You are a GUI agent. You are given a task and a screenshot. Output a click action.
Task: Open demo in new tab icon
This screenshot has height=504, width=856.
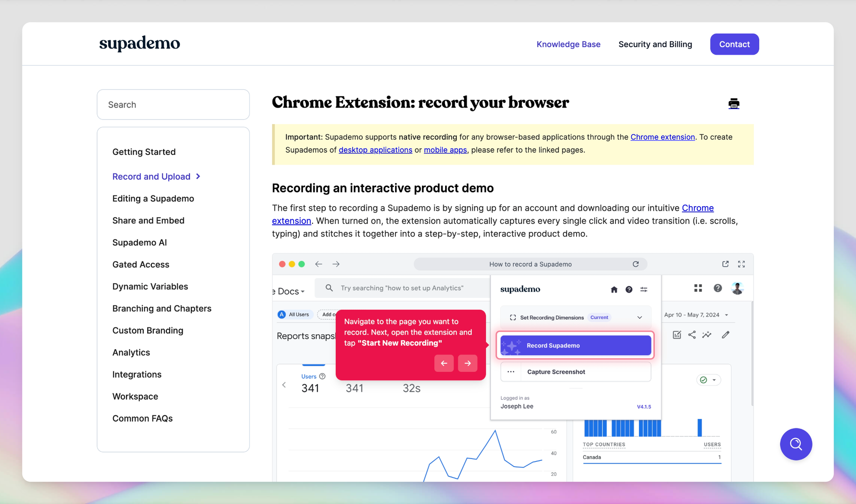(x=725, y=264)
